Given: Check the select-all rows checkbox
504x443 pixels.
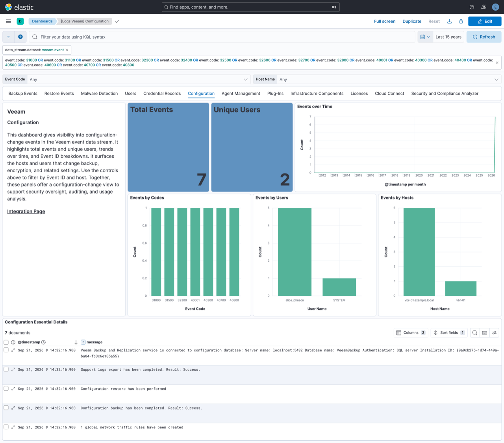Looking at the screenshot, I should 6,342.
